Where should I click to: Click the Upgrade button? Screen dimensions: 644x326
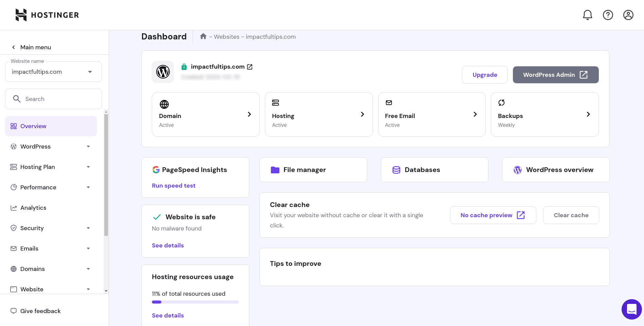(485, 75)
